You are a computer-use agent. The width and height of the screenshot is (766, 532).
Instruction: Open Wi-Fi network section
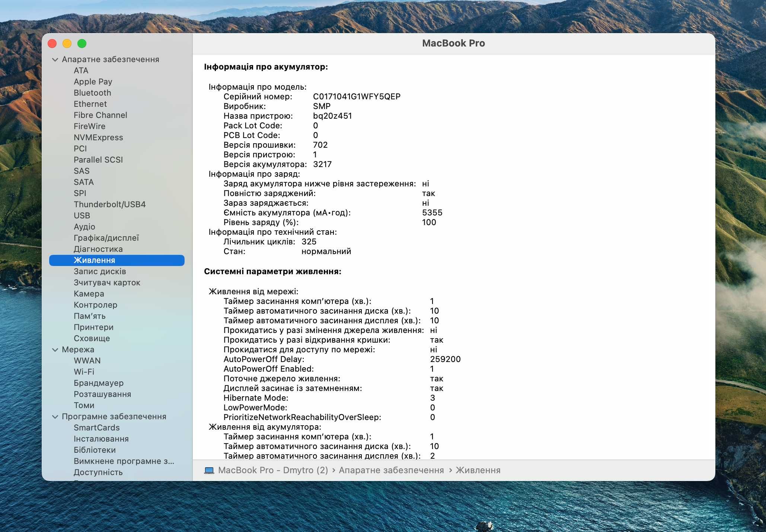[84, 372]
